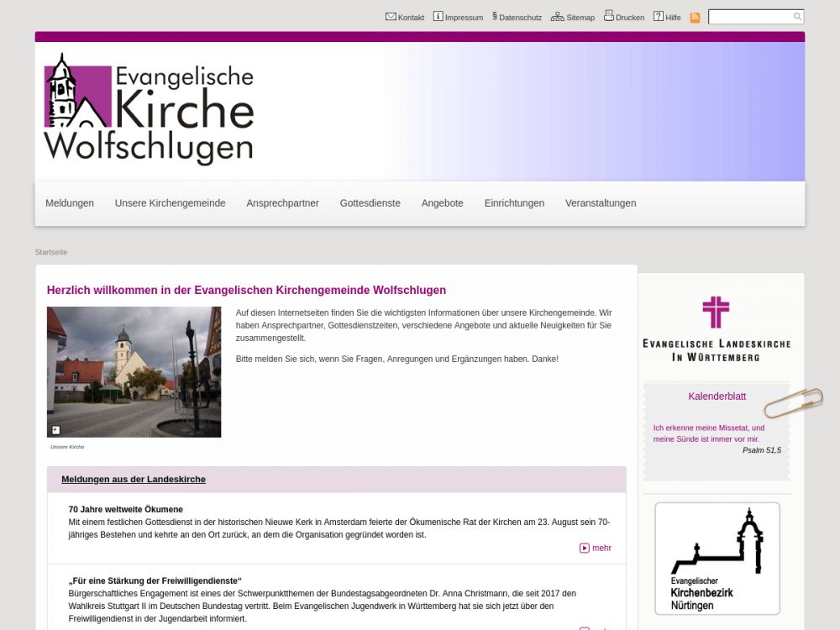The image size is (840, 630).
Task: Click the Meldungen aus der Landeskirche heading link
Action: [134, 480]
